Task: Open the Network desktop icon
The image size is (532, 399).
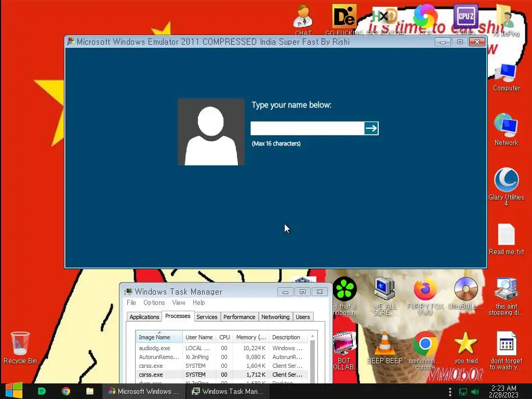Action: coord(506,129)
